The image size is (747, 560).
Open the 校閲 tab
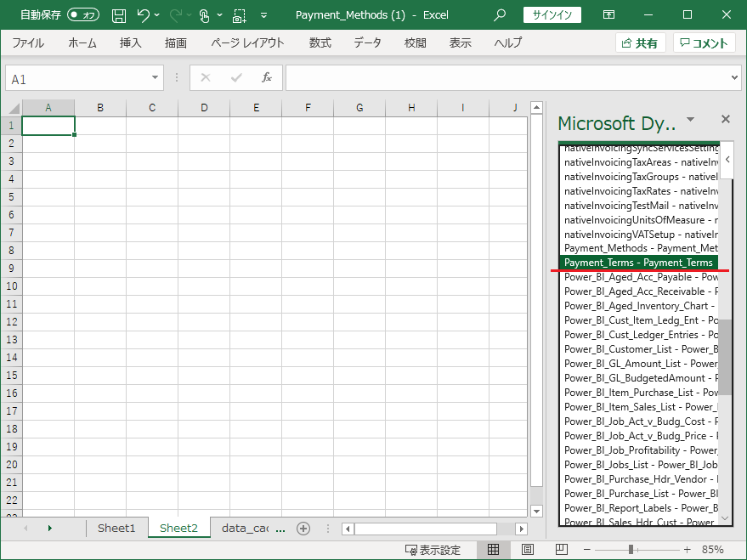(x=416, y=42)
